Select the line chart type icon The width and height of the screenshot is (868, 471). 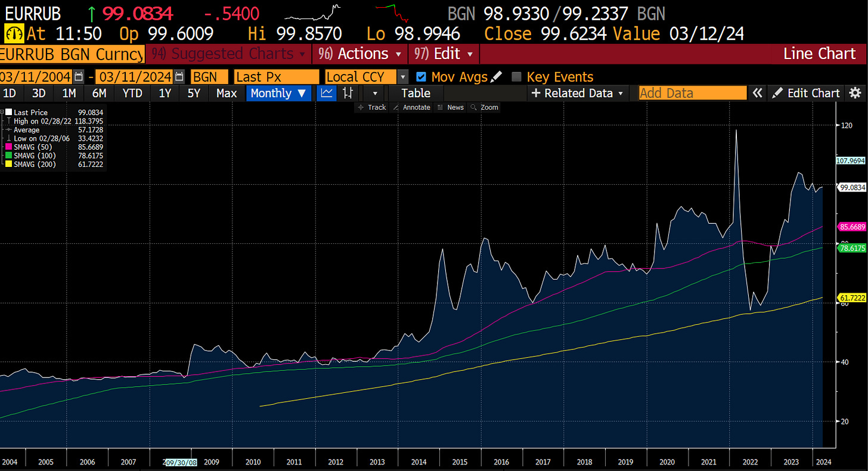pyautogui.click(x=326, y=93)
